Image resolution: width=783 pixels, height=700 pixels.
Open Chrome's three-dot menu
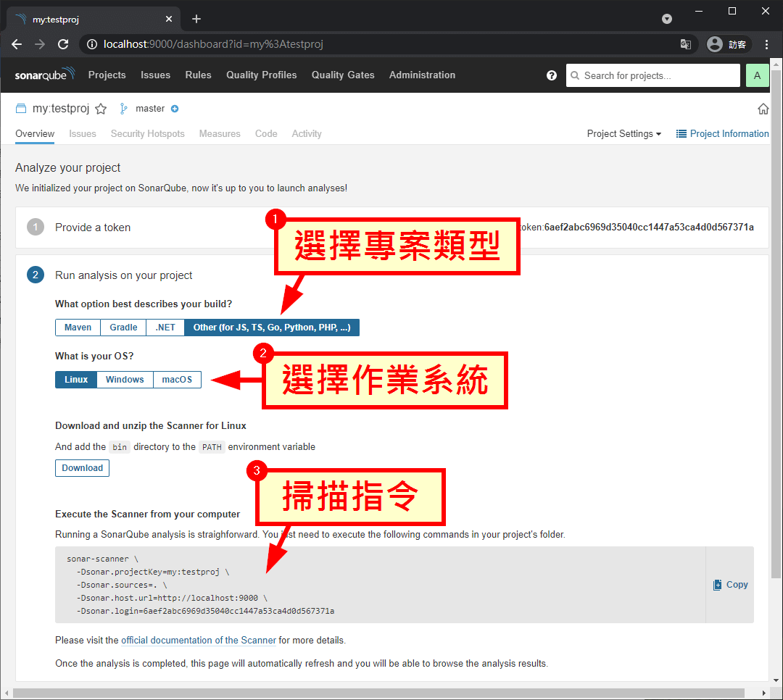coord(766,44)
